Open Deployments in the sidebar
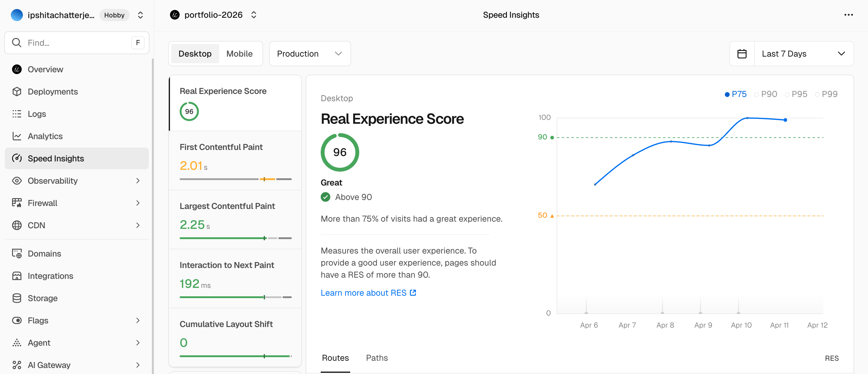 coord(77,92)
